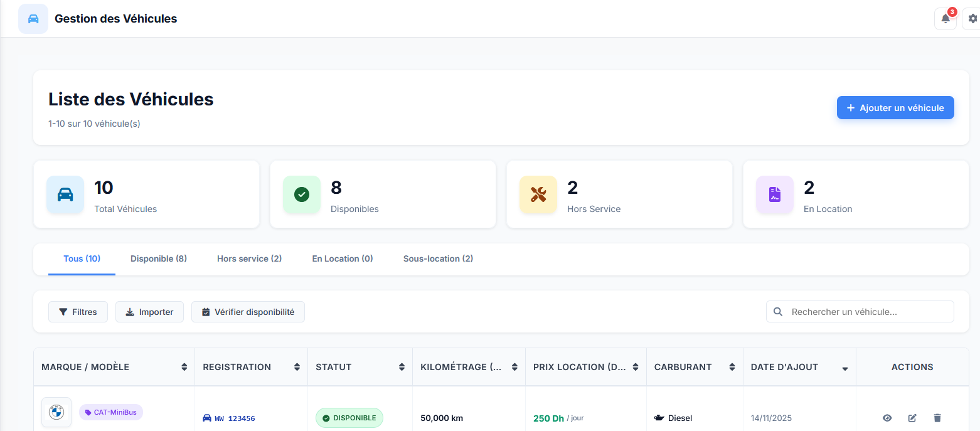Delete the vehicle with the trash icon
The width and height of the screenshot is (980, 431).
pyautogui.click(x=937, y=418)
